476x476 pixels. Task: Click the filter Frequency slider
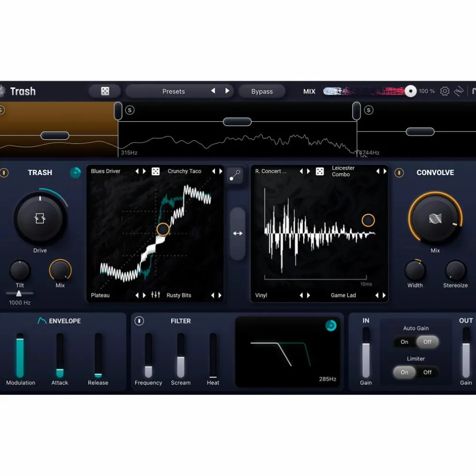coord(149,356)
